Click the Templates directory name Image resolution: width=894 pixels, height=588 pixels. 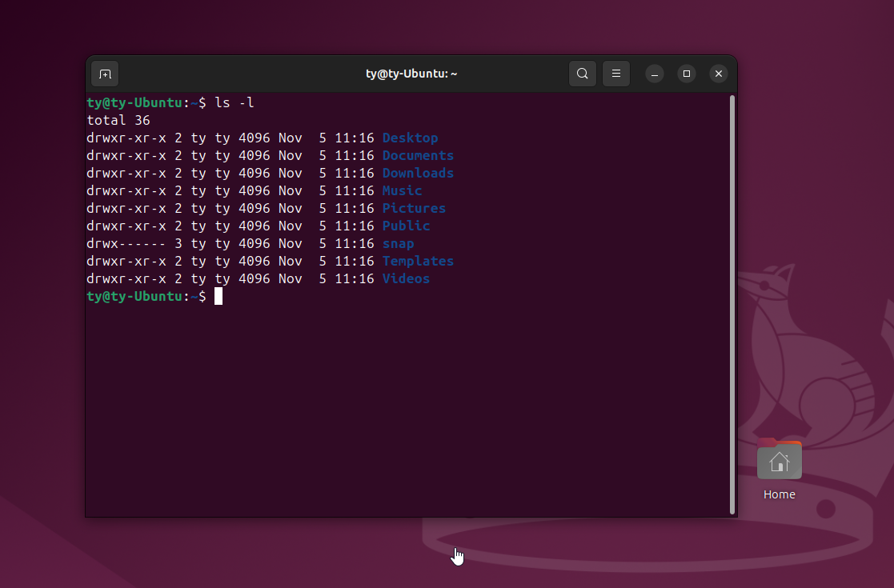(x=418, y=262)
